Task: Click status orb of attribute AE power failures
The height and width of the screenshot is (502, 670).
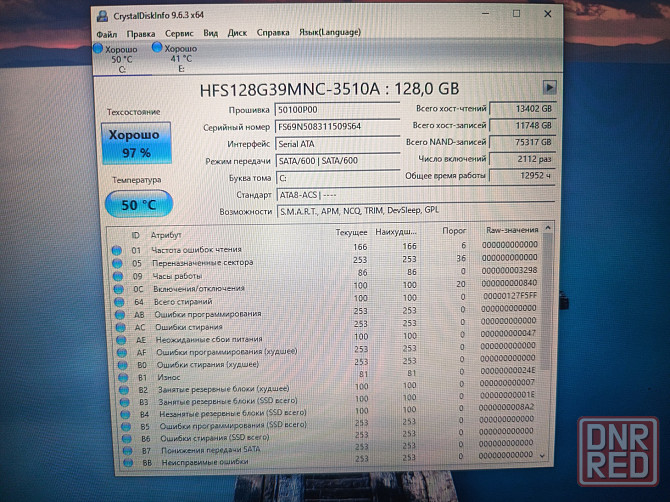Action: click(121, 340)
